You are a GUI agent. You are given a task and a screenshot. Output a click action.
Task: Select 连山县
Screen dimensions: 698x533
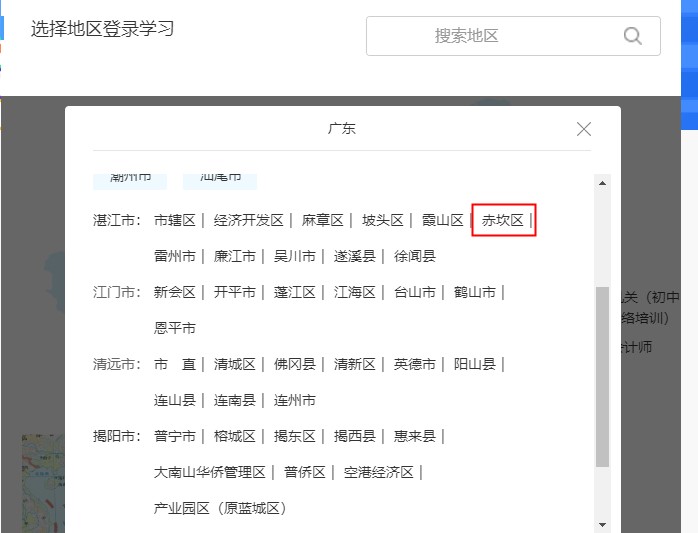pos(174,400)
